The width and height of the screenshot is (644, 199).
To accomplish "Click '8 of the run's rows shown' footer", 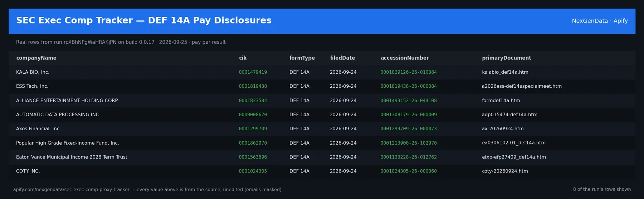I will point(602,189).
